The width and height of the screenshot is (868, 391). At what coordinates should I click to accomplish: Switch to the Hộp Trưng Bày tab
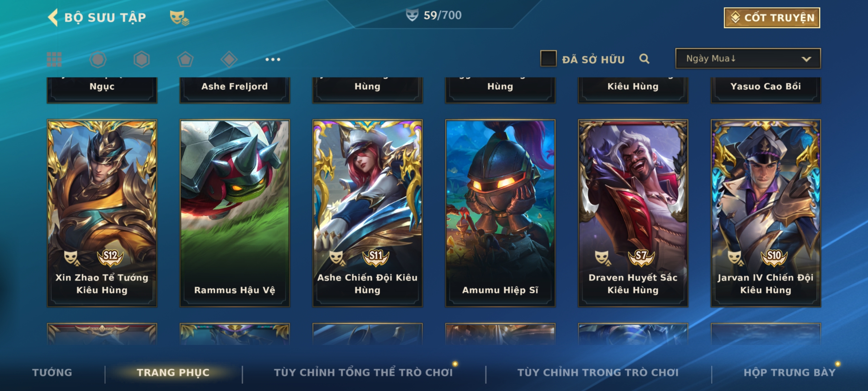790,373
